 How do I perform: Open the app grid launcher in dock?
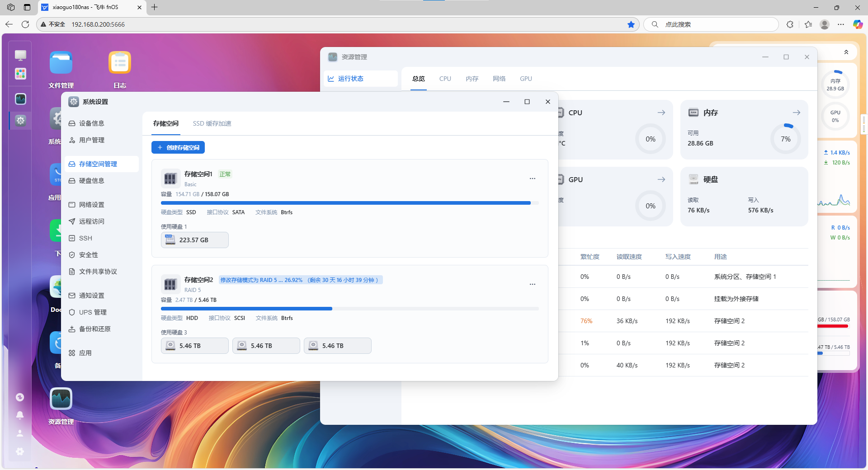pyautogui.click(x=20, y=74)
